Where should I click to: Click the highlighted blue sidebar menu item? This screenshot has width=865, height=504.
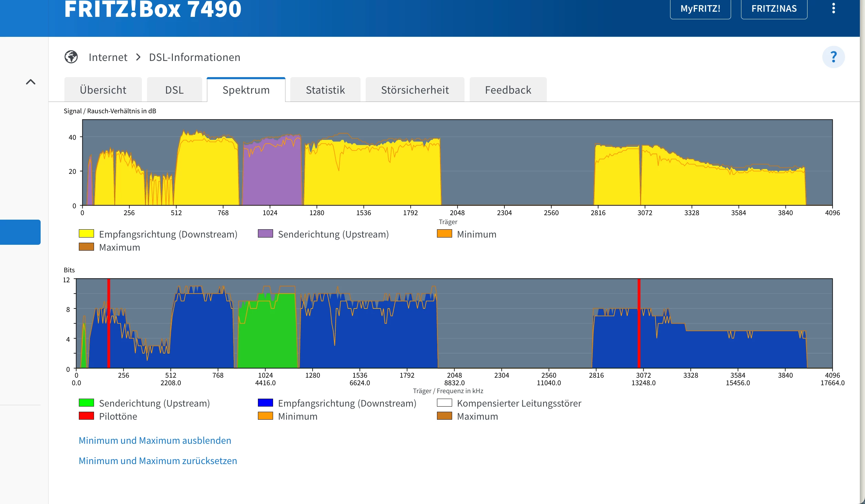point(20,232)
